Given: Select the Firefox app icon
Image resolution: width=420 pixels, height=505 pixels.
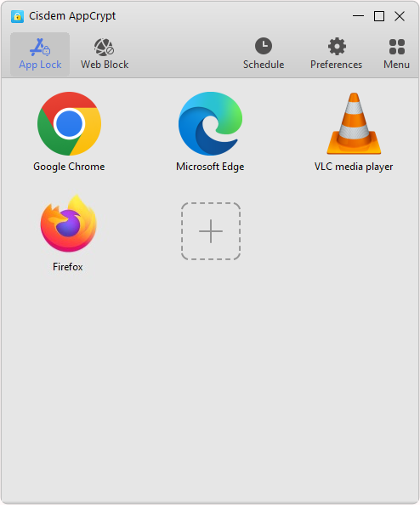Looking at the screenshot, I should click(x=68, y=224).
